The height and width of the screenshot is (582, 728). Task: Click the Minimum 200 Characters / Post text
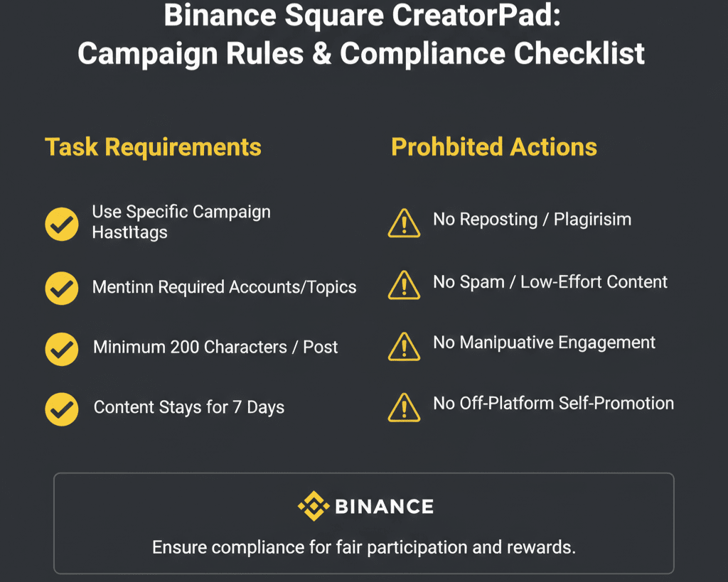point(215,347)
